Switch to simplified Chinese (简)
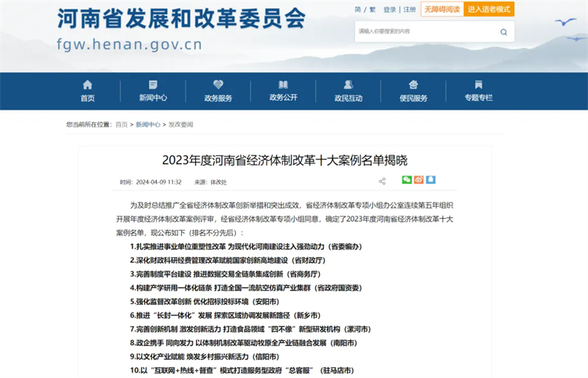Image resolution: width=588 pixels, height=378 pixels. click(x=358, y=9)
